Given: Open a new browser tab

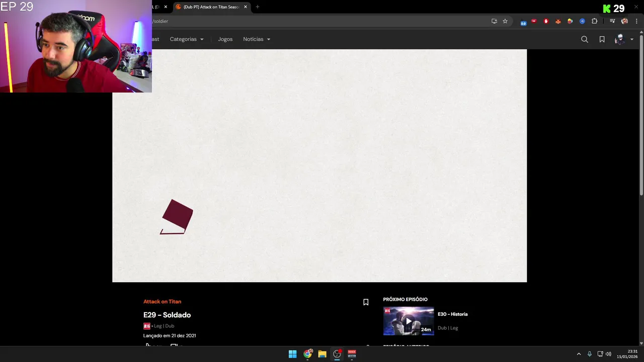Looking at the screenshot, I should click(258, 7).
